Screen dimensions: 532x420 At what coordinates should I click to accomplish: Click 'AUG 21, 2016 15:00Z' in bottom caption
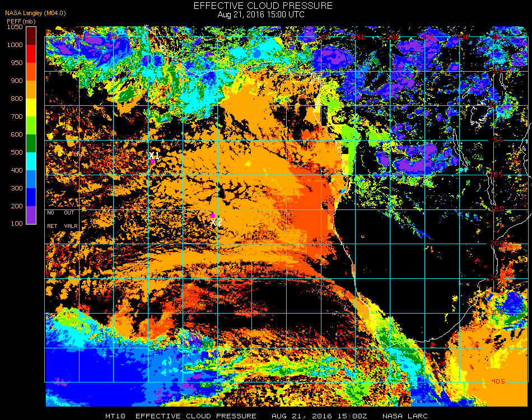(x=319, y=416)
